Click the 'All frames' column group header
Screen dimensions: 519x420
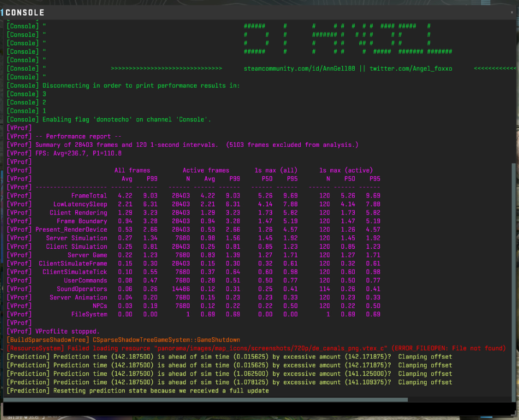click(132, 170)
